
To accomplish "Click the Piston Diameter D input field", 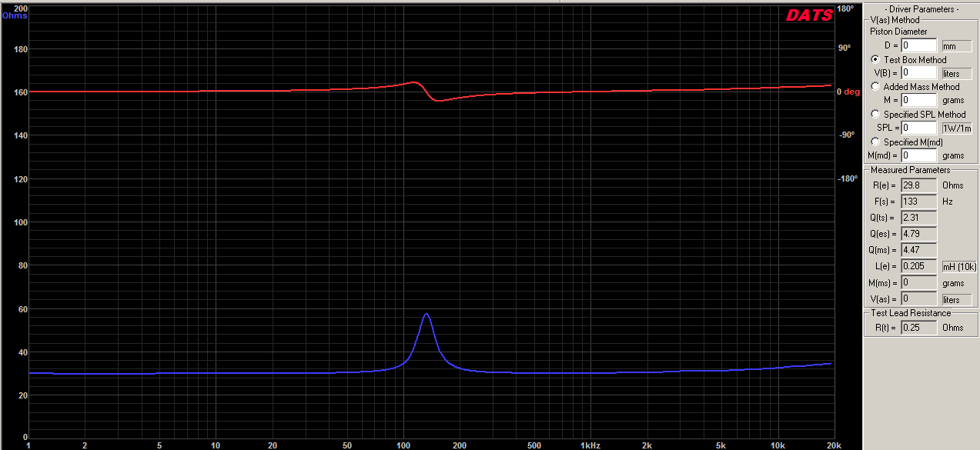I will (x=919, y=45).
